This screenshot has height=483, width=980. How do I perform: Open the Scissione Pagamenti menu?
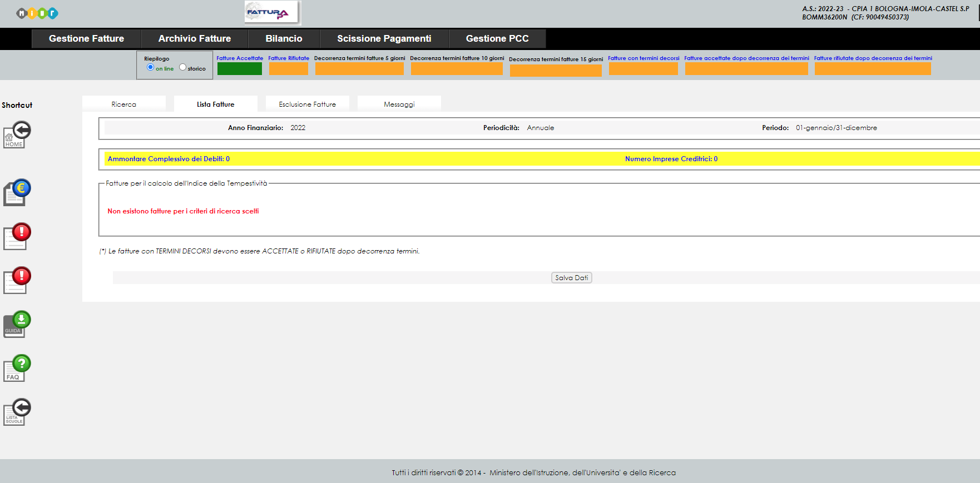(x=384, y=38)
